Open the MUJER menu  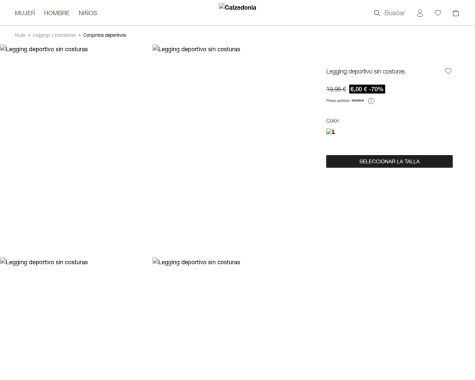click(25, 13)
